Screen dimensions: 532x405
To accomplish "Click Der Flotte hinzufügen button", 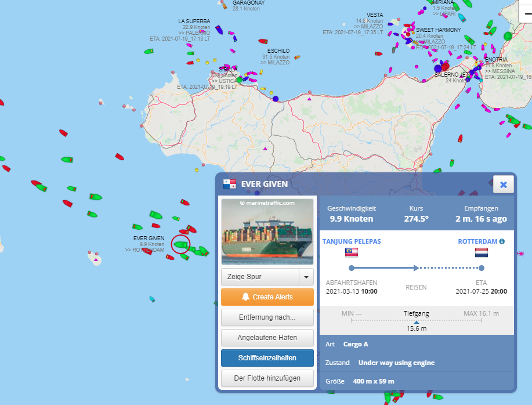I will tap(267, 378).
